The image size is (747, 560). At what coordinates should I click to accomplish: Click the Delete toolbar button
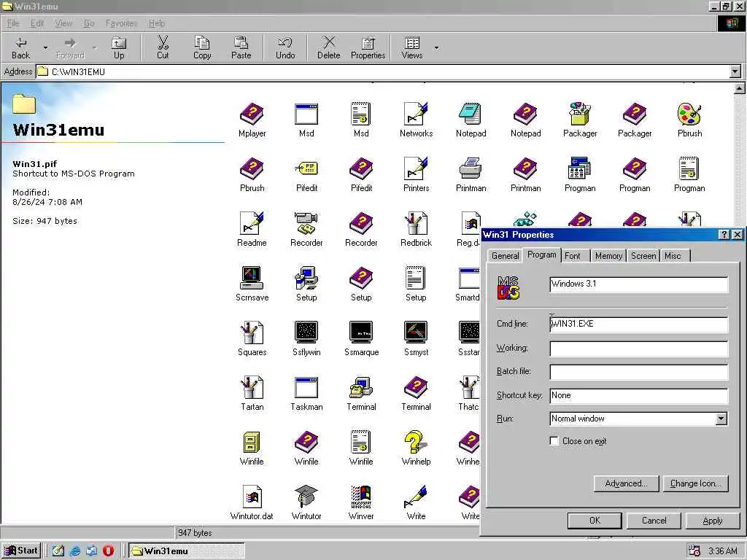coord(329,47)
